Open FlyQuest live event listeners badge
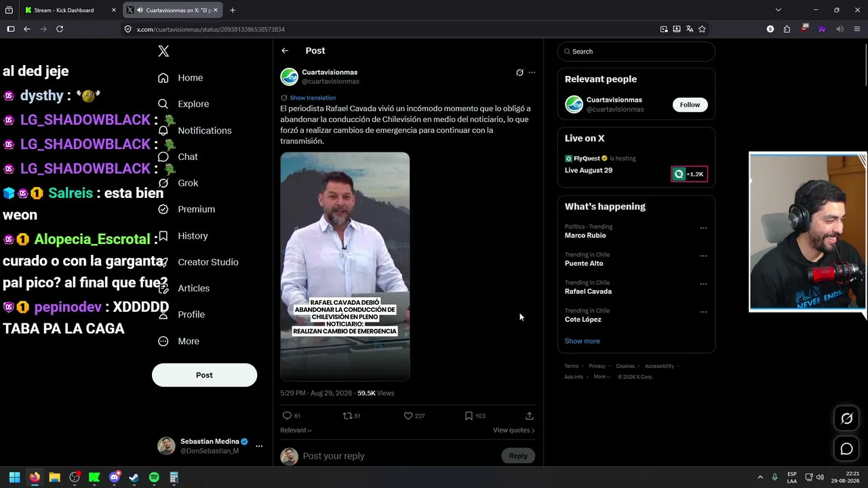This screenshot has width=868, height=488. click(689, 174)
